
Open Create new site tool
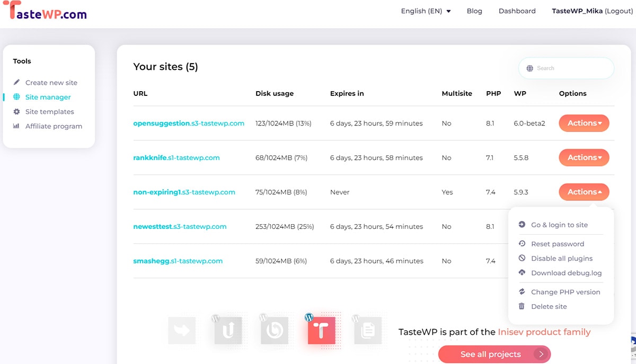coord(51,82)
